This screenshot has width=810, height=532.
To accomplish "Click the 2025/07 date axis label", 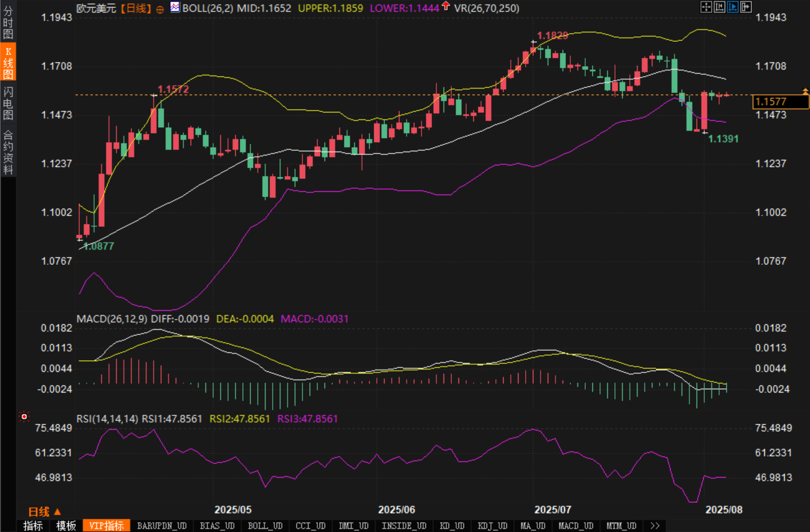I will [x=553, y=510].
